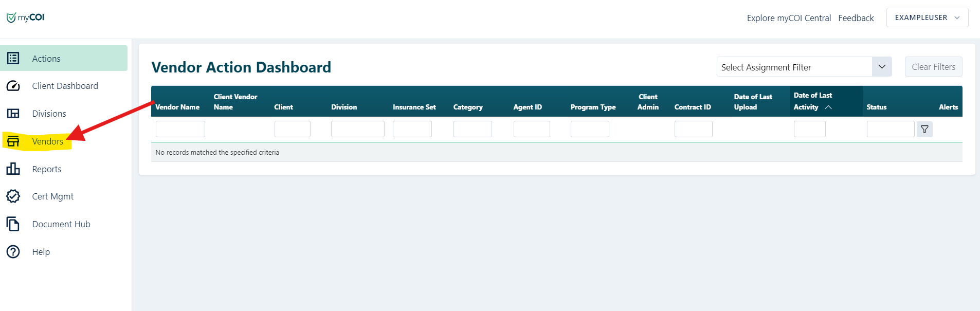Click the Help question mark icon
This screenshot has width=980, height=311.
(13, 252)
